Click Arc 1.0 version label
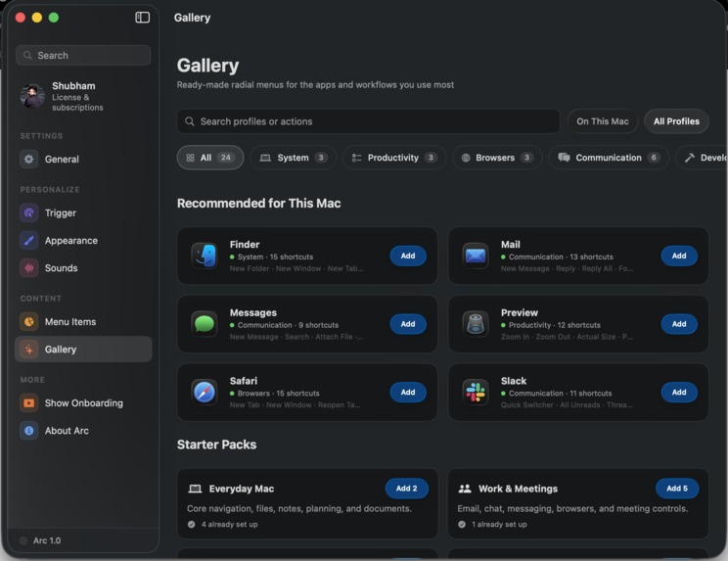 click(x=46, y=541)
